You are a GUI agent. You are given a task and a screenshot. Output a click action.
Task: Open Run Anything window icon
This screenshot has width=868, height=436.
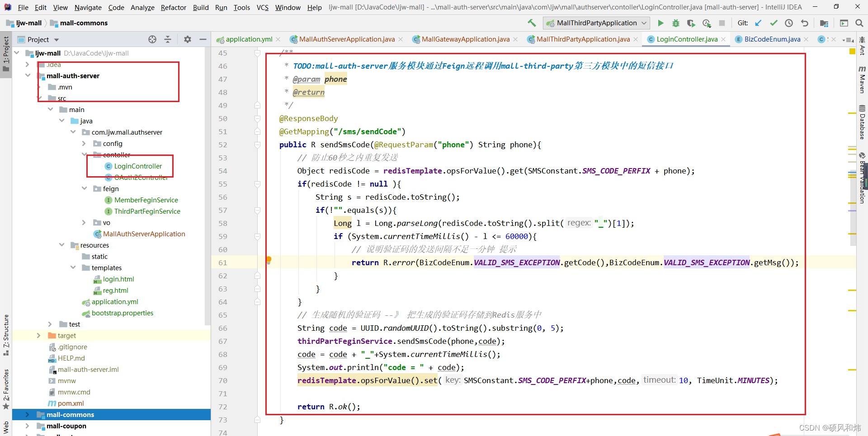[844, 23]
